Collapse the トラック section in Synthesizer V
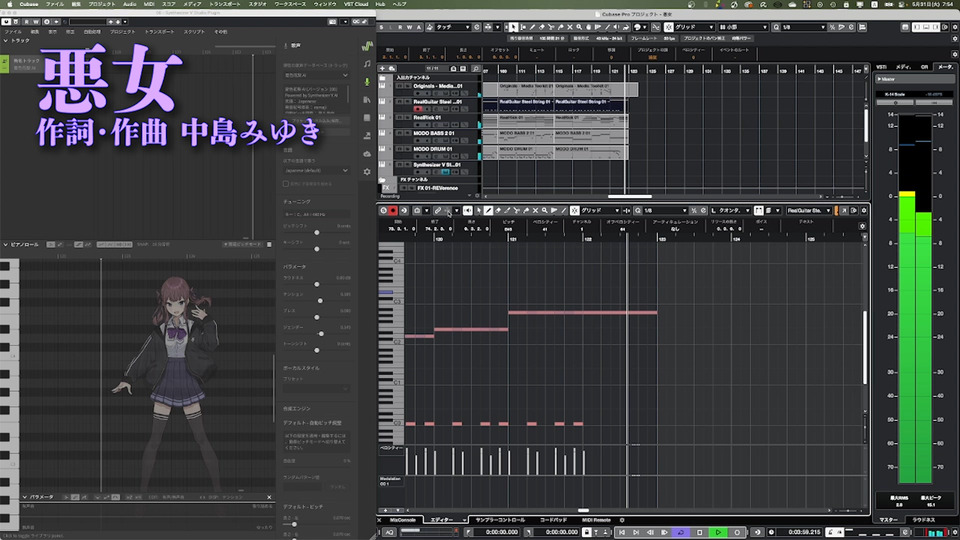 click(x=6, y=40)
